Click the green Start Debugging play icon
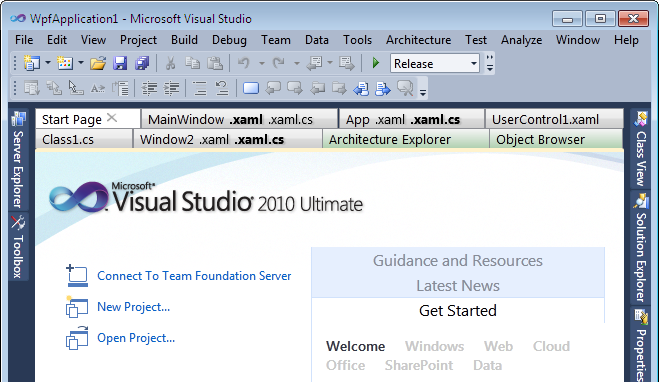This screenshot has height=382, width=659. pos(376,63)
